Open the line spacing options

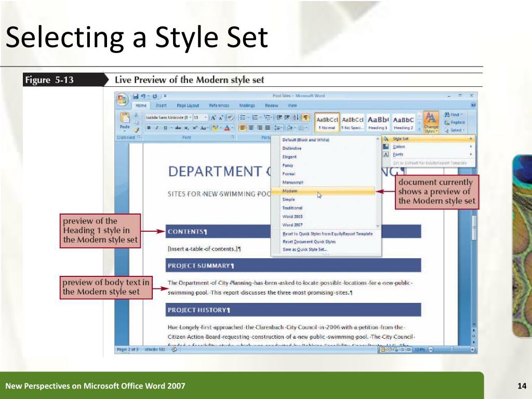[278, 128]
